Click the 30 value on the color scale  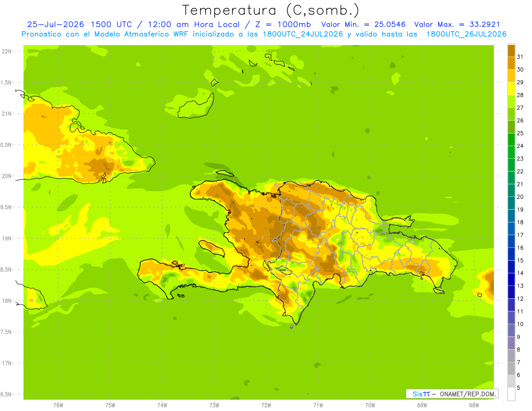(x=520, y=69)
